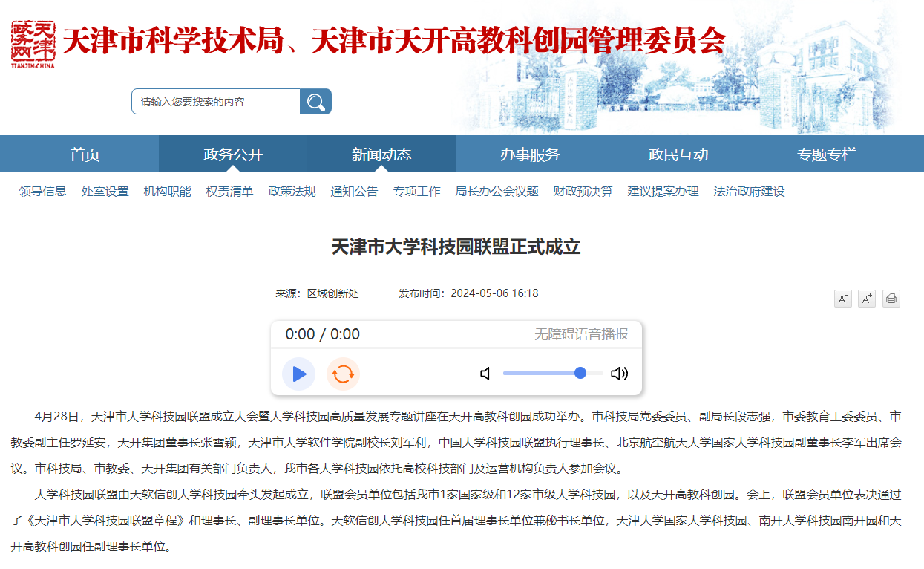Go to 政民互动 section

click(x=678, y=155)
